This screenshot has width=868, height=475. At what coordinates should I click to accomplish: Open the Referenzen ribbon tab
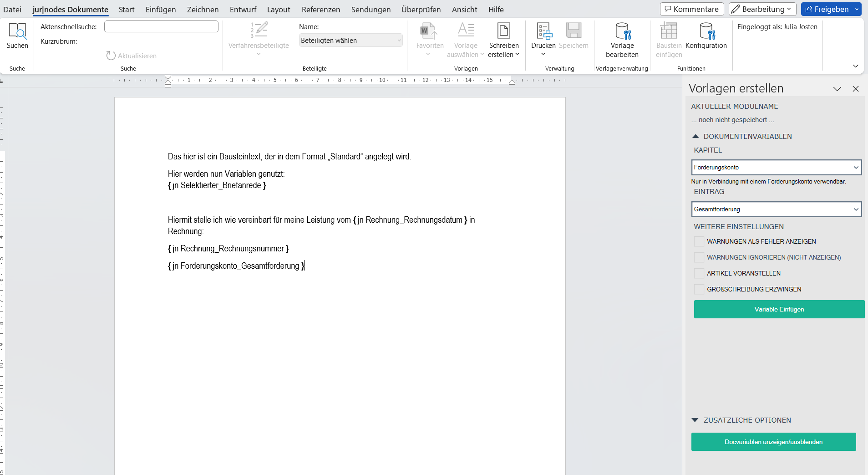tap(320, 10)
